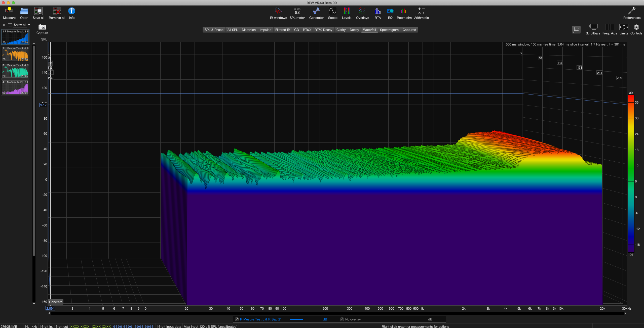Click scroll-down arrow under measurement list
Viewport: 644px width, 328px height.
(x=34, y=304)
